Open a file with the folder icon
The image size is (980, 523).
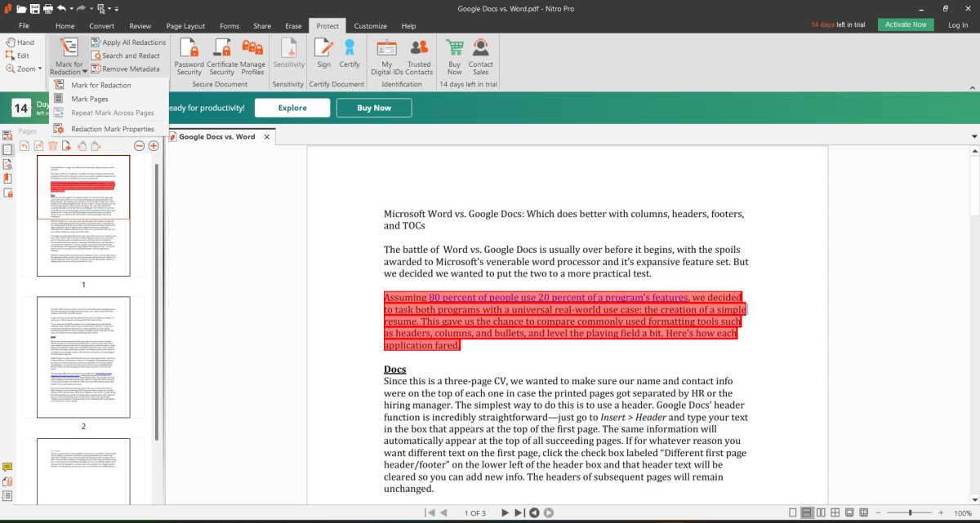pyautogui.click(x=20, y=8)
